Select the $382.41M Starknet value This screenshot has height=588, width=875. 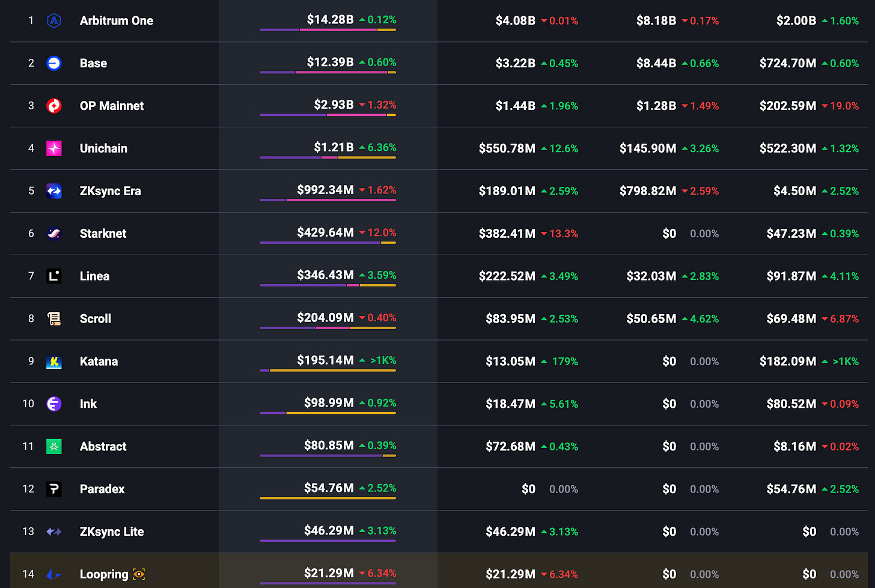(x=507, y=234)
